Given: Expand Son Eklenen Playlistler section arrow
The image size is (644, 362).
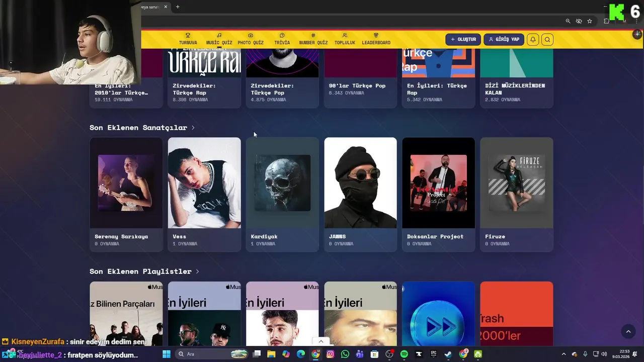Looking at the screenshot, I should coord(197,271).
